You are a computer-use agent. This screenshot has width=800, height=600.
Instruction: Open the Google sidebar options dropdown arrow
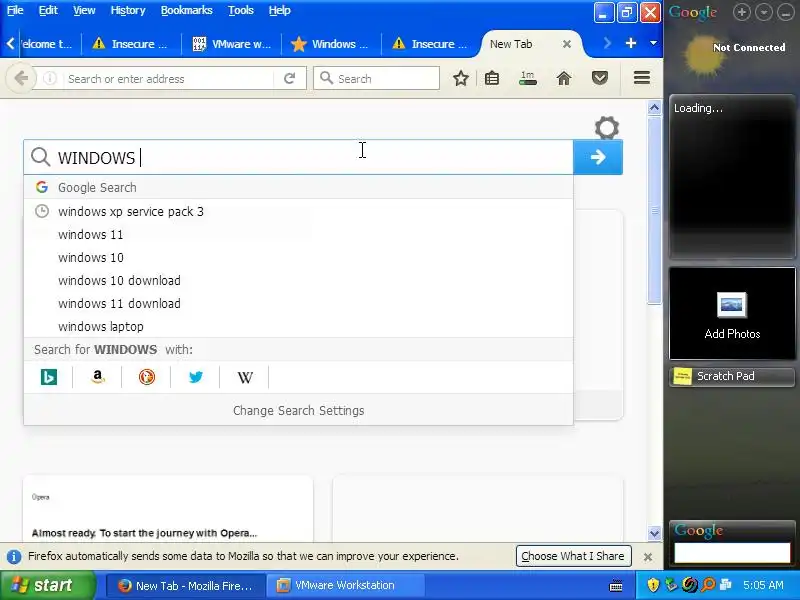click(x=764, y=12)
